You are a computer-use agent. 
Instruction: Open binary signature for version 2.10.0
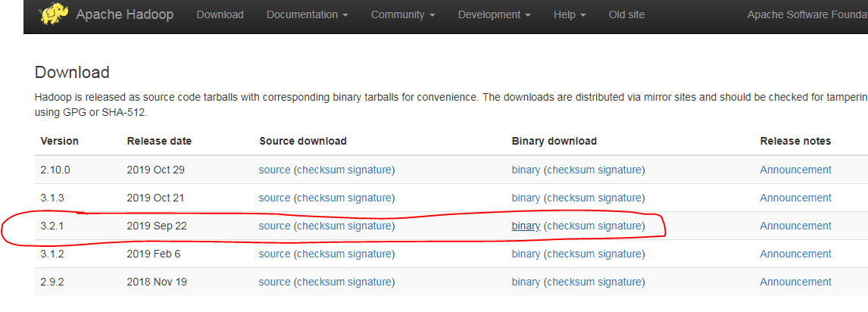pos(620,170)
